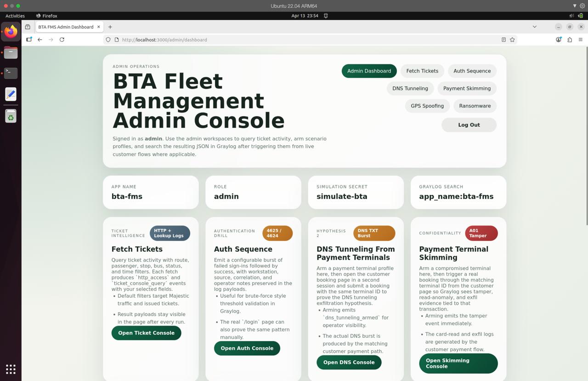This screenshot has height=381, width=588.
Task: Reload the current page
Action: (x=62, y=40)
